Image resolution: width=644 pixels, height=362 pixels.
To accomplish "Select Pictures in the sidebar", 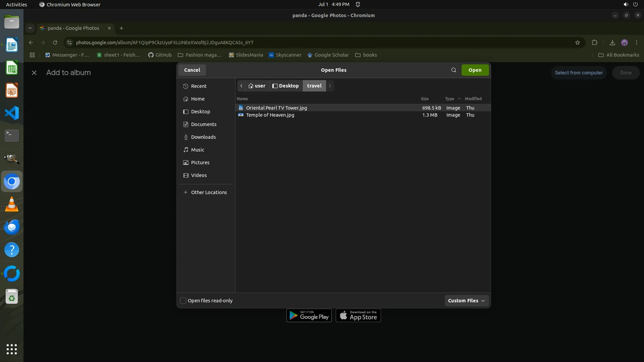I will [200, 163].
